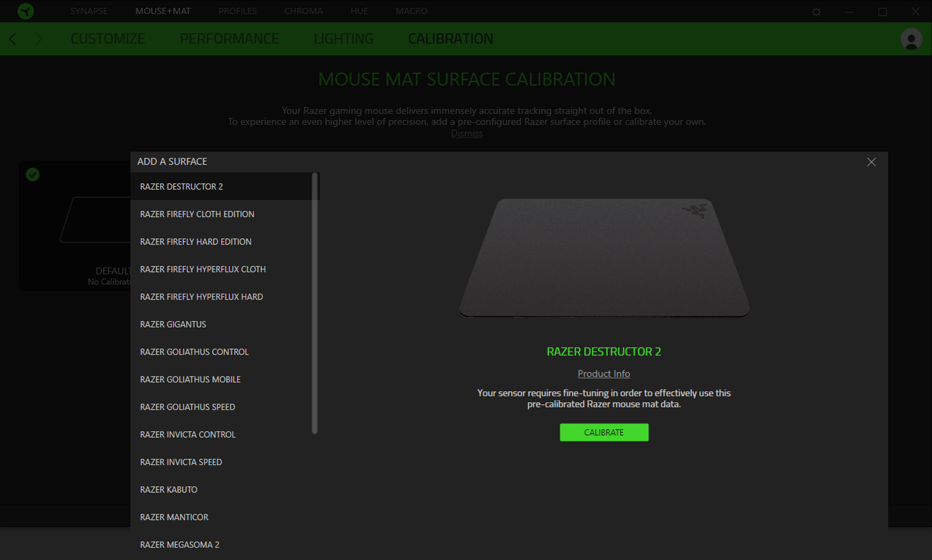Close the Add a Surface dialog
Image resolution: width=932 pixels, height=560 pixels.
point(871,162)
